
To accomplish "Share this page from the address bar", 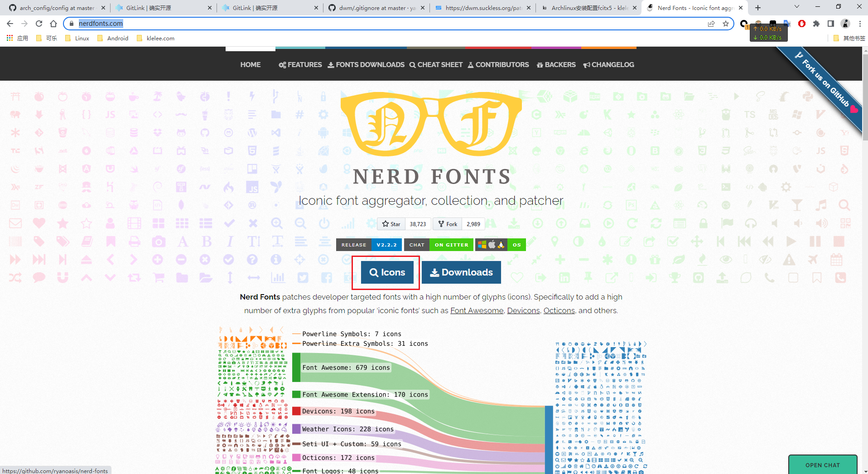I will (x=711, y=24).
